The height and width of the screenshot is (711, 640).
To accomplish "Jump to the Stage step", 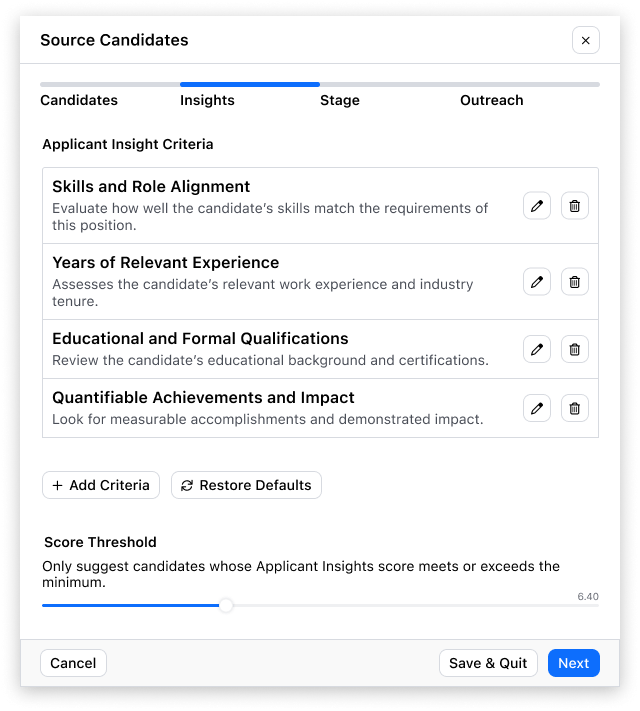I will (340, 100).
